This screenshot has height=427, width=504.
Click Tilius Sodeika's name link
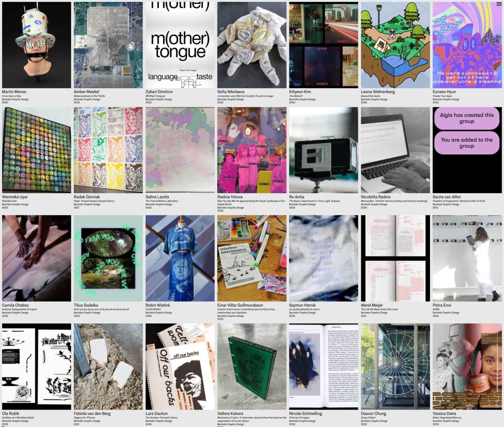(x=86, y=305)
